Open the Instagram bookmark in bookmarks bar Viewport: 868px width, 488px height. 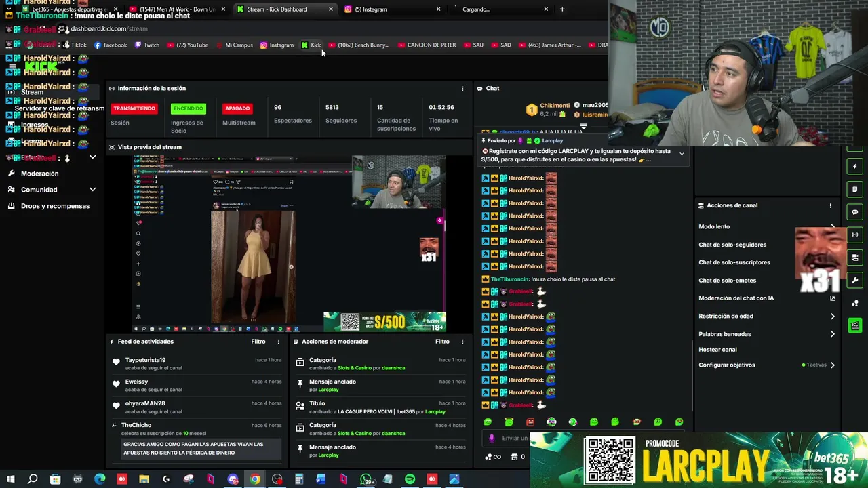tap(277, 45)
